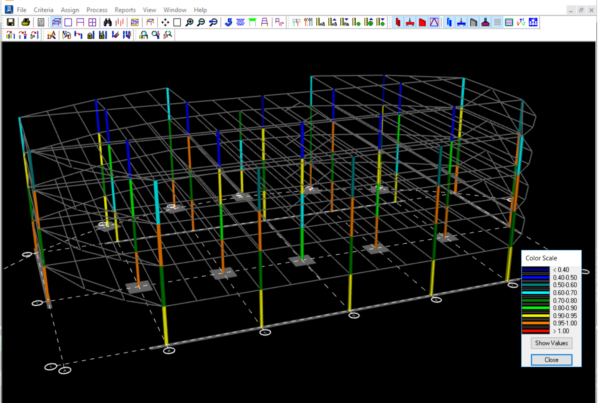Click the Save floppy disk icon
This screenshot has height=403, width=600.
(9, 21)
